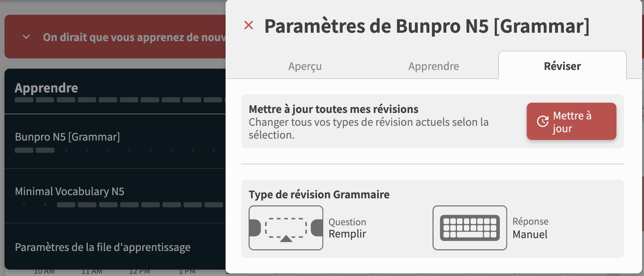Select the fill-in question type icon
Viewport: 644px width, 276px height.
(286, 228)
